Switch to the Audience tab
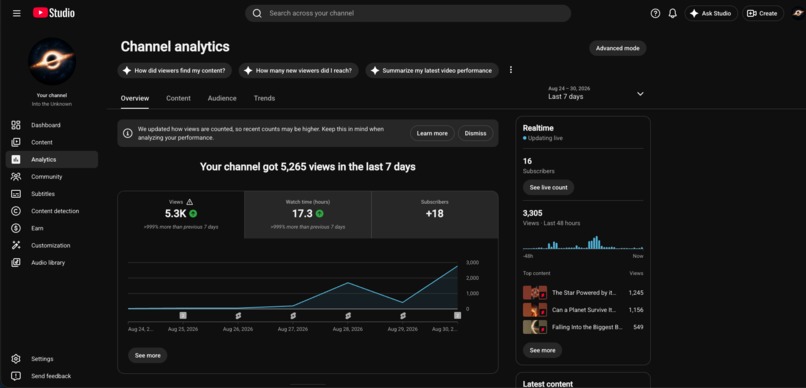 (x=222, y=98)
